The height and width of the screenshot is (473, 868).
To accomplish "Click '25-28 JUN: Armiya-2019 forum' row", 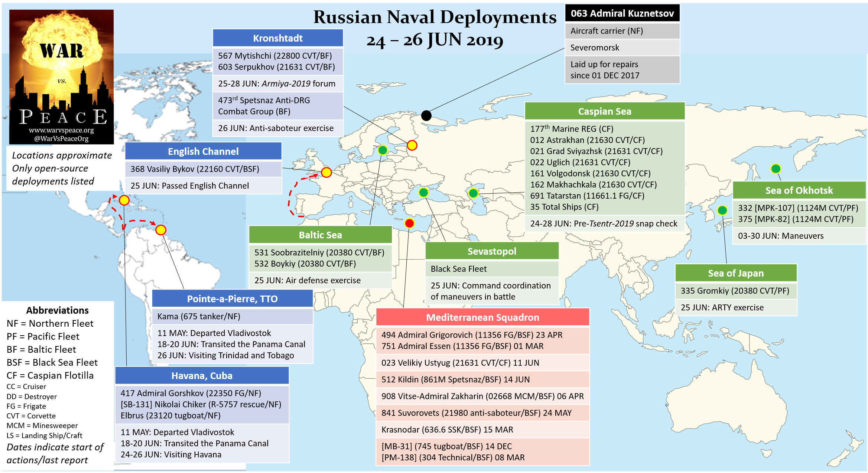I will (x=278, y=84).
